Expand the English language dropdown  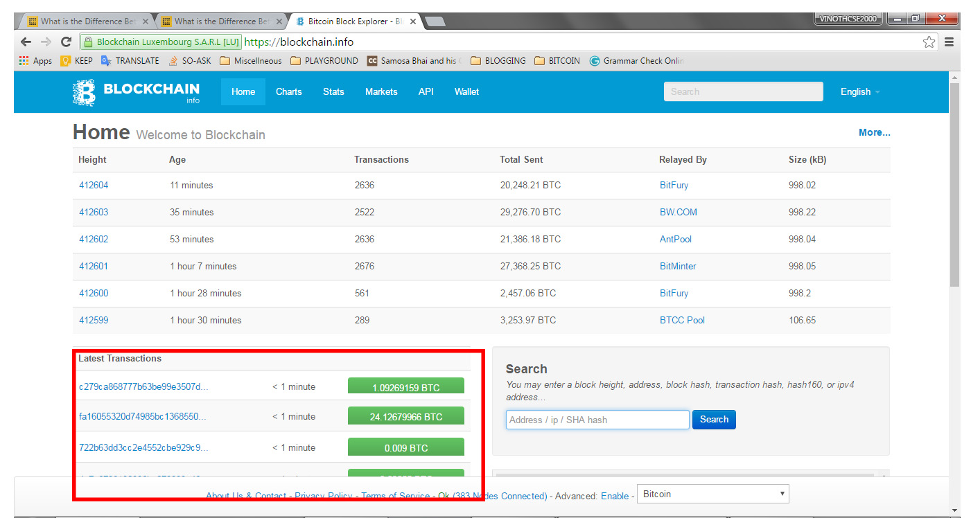click(860, 91)
